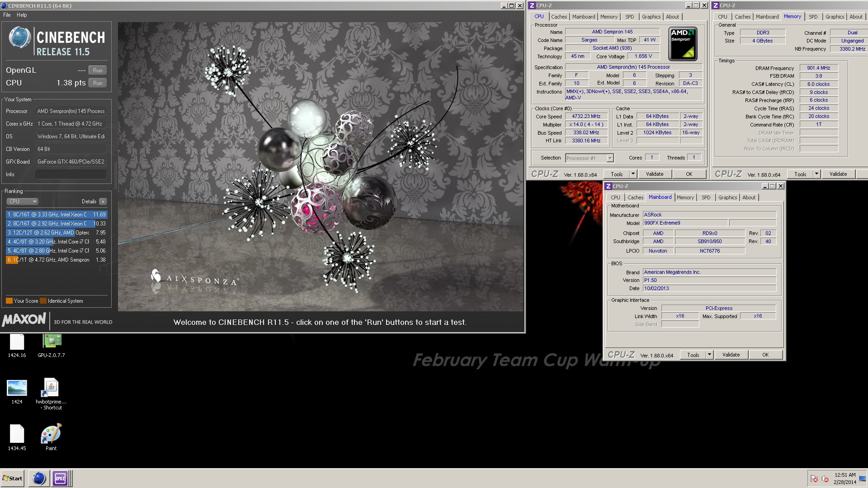Run the OpenGL benchmark

tap(98, 70)
